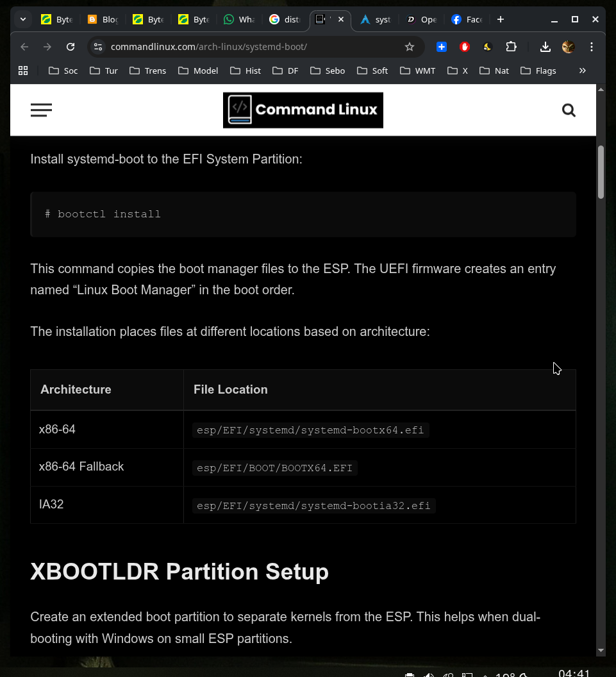Reload the current page
616x677 pixels.
(71, 47)
